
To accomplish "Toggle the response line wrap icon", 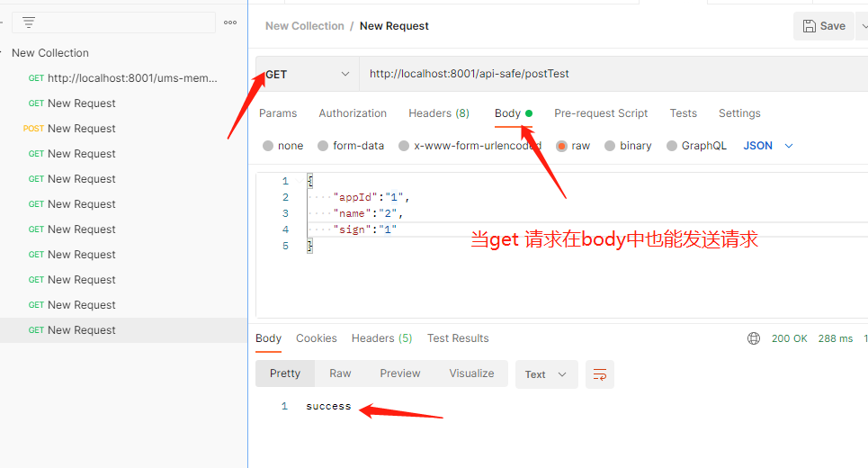I will pyautogui.click(x=599, y=374).
